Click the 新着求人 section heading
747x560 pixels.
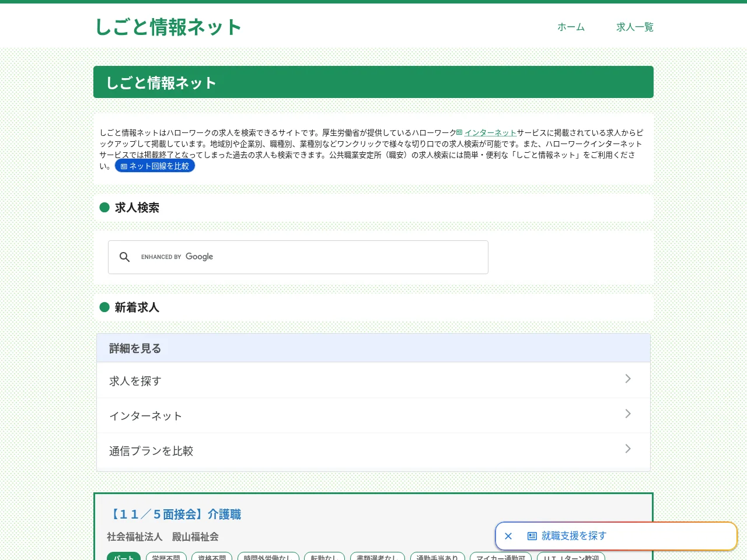137,307
